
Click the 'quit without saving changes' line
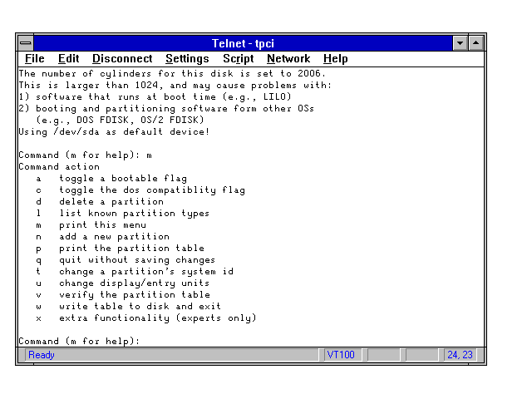tap(136, 260)
